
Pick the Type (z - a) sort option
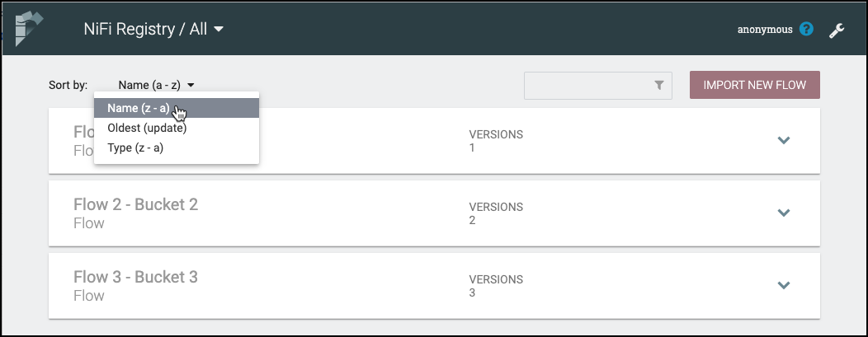click(135, 147)
